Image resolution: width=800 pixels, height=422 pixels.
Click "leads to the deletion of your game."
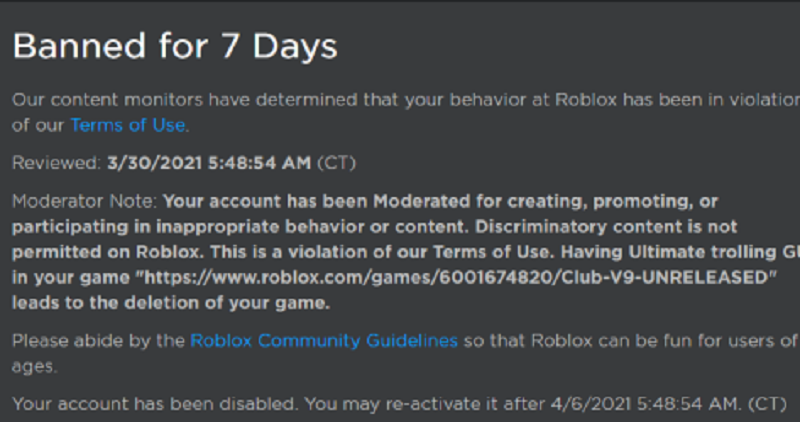tap(171, 303)
